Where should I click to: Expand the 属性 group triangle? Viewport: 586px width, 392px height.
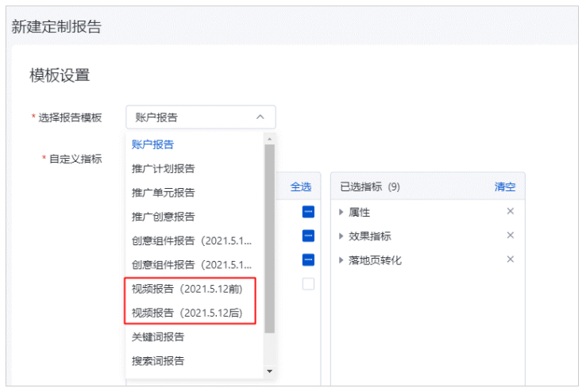[x=341, y=212]
